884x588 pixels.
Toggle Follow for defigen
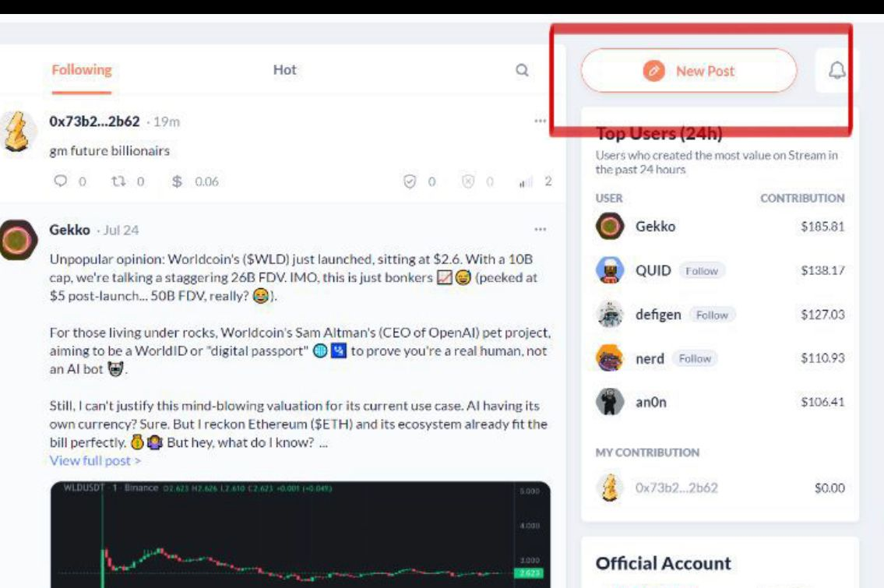coord(712,315)
